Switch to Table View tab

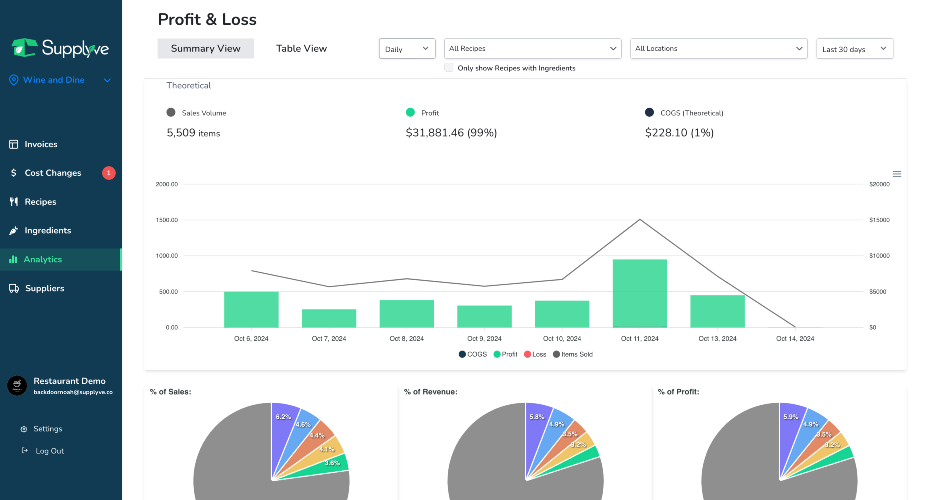coord(301,48)
